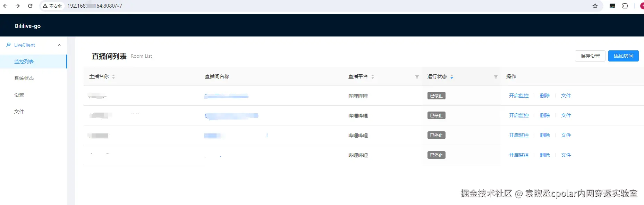Click the 已停止 tag in the third row

(436, 135)
